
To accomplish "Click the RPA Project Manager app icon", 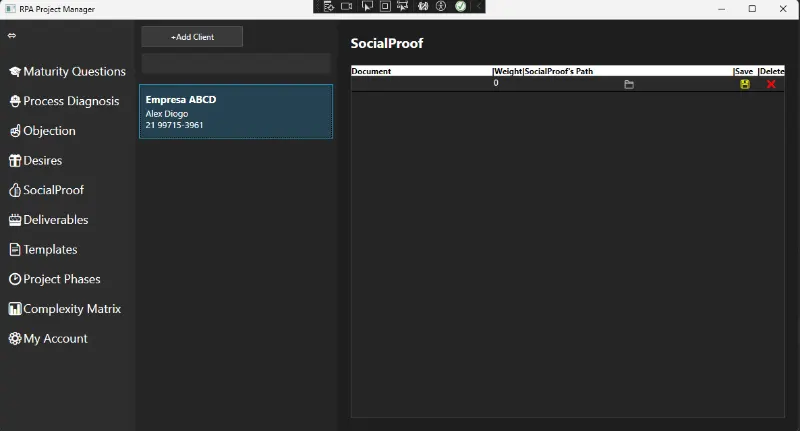I will [x=10, y=9].
